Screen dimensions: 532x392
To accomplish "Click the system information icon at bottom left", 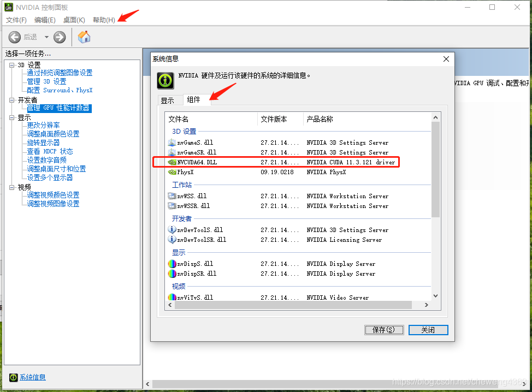I will pyautogui.click(x=13, y=377).
